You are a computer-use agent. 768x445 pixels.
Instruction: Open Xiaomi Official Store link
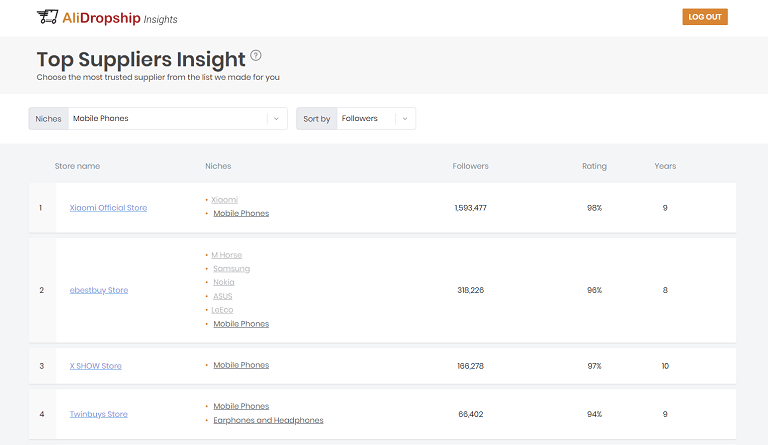[108, 208]
